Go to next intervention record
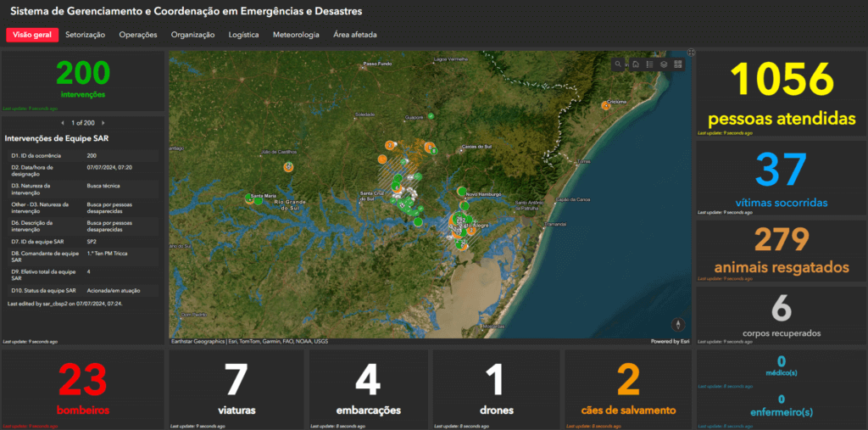 pos(103,122)
